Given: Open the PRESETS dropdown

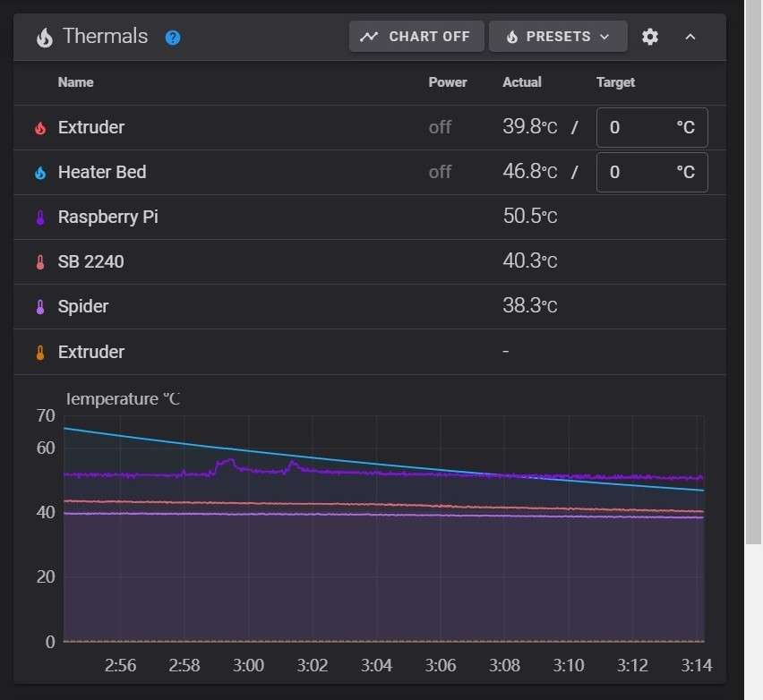Looking at the screenshot, I should click(558, 37).
